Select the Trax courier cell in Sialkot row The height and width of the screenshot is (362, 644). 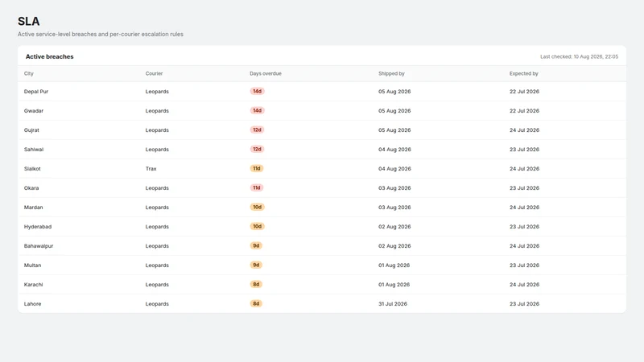[151, 169]
